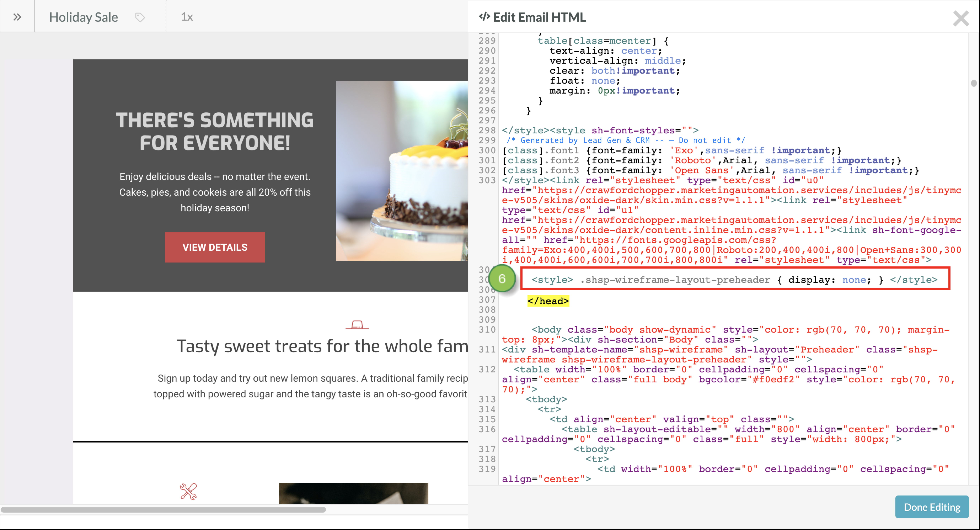Click the table width="100%" line 312

(729, 379)
